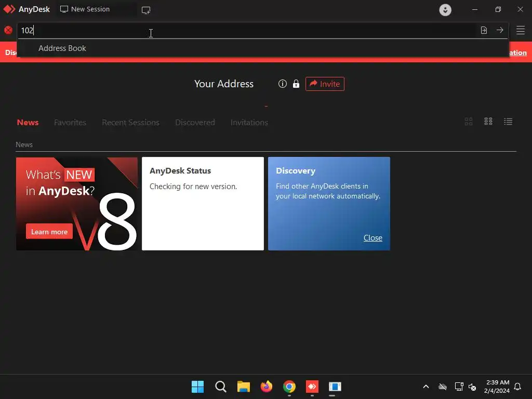Open the Discovered tab
The width and height of the screenshot is (532, 399).
click(195, 123)
